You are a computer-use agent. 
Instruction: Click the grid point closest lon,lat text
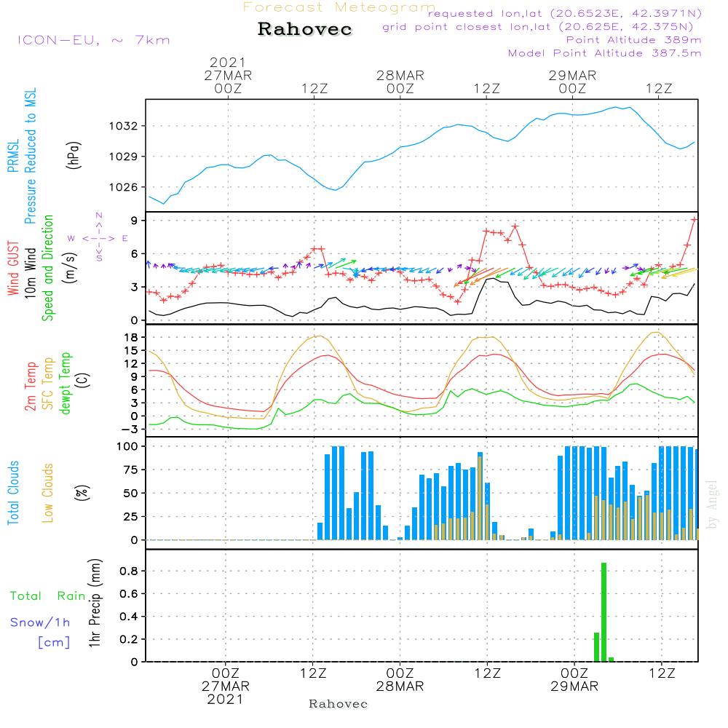click(x=538, y=26)
